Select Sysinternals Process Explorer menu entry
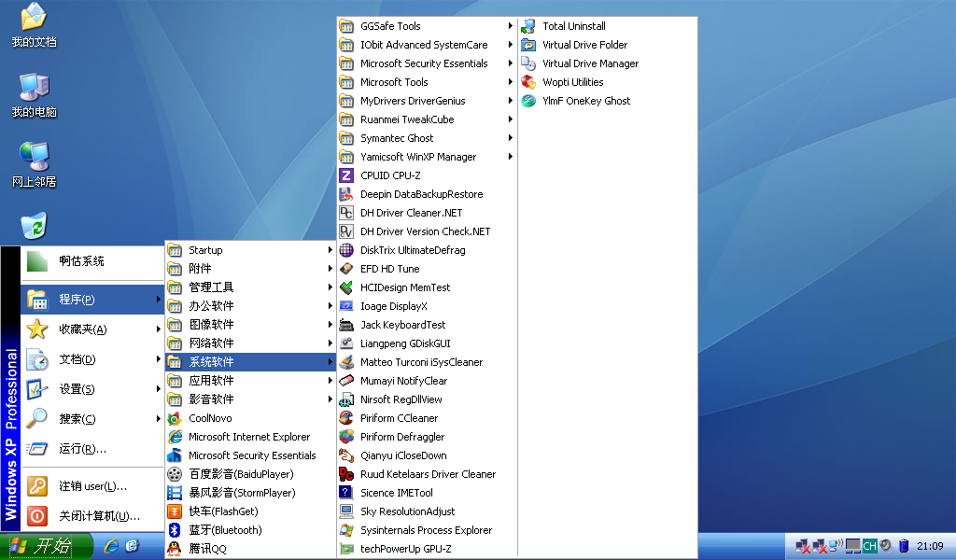The image size is (956, 560). coord(426,530)
